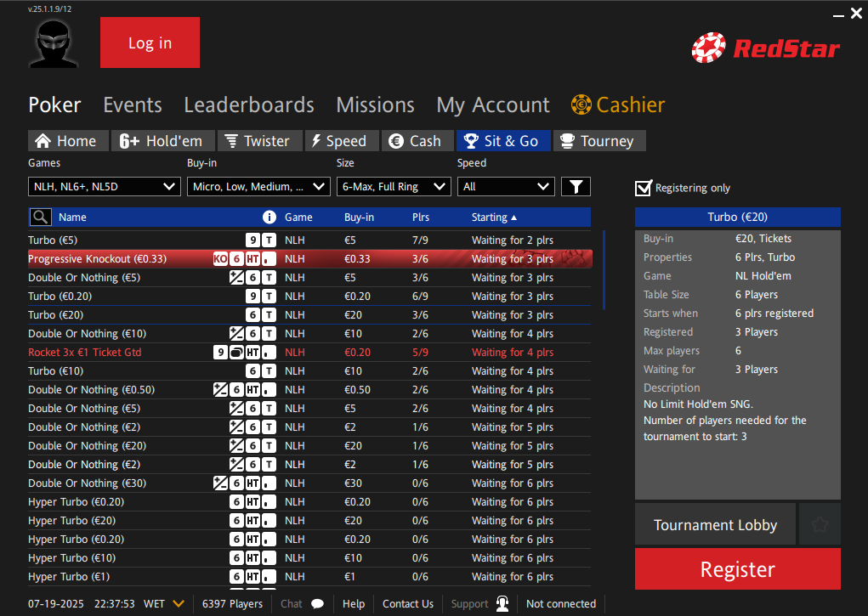This screenshot has width=868, height=616.
Task: Click the Turbo T badge on Turbo (€20) row
Action: point(269,315)
